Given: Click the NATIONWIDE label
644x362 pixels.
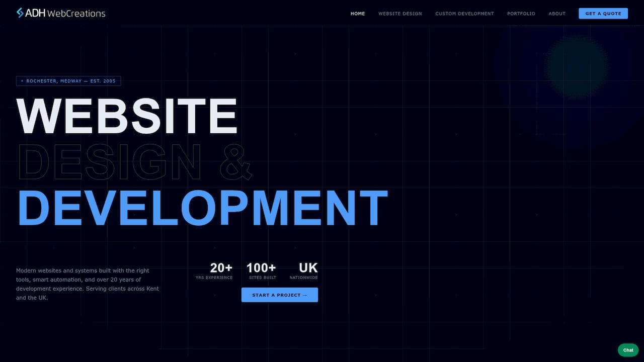Looking at the screenshot, I should coord(304,278).
